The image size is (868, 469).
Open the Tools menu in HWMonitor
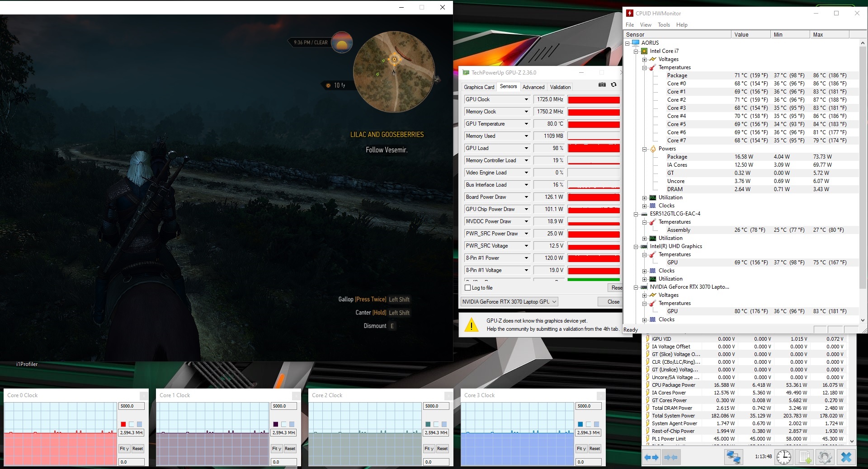pyautogui.click(x=664, y=25)
